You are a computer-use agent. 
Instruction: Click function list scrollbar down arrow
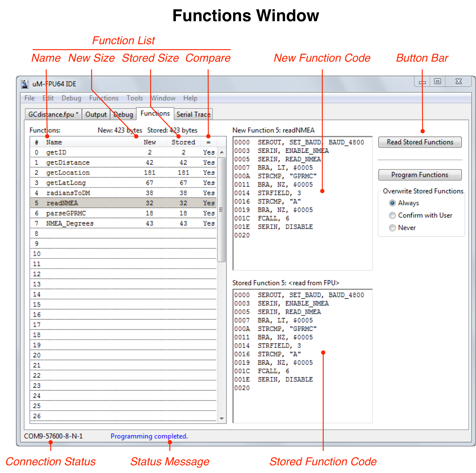pos(222,419)
